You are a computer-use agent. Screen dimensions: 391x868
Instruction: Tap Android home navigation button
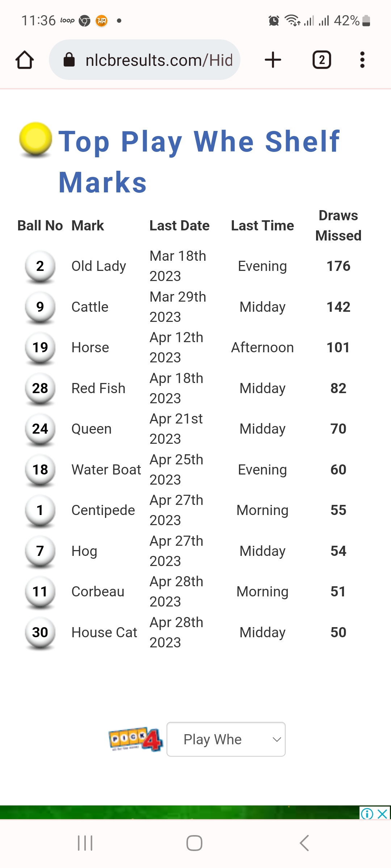pos(194,843)
